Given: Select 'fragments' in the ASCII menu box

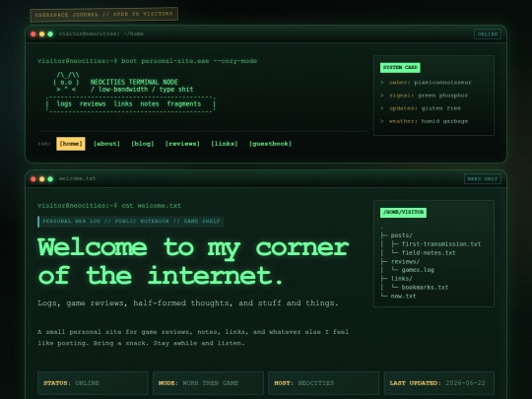Looking at the screenshot, I should coord(184,103).
